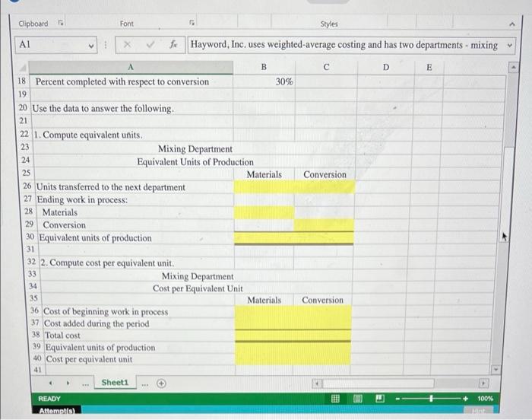532x420 pixels.
Task: Select 'Use the data to answer the following.' cell
Action: (x=132, y=108)
